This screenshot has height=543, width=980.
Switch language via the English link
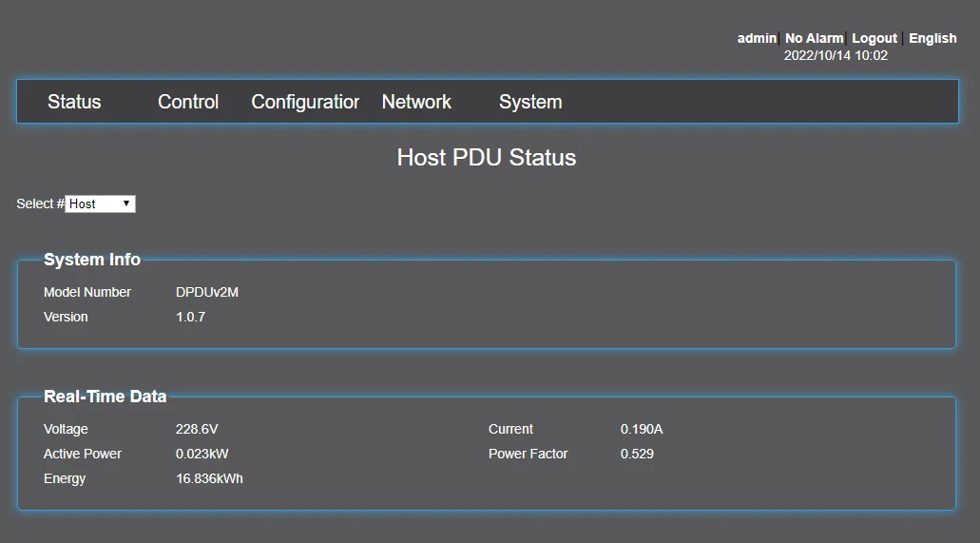[932, 38]
